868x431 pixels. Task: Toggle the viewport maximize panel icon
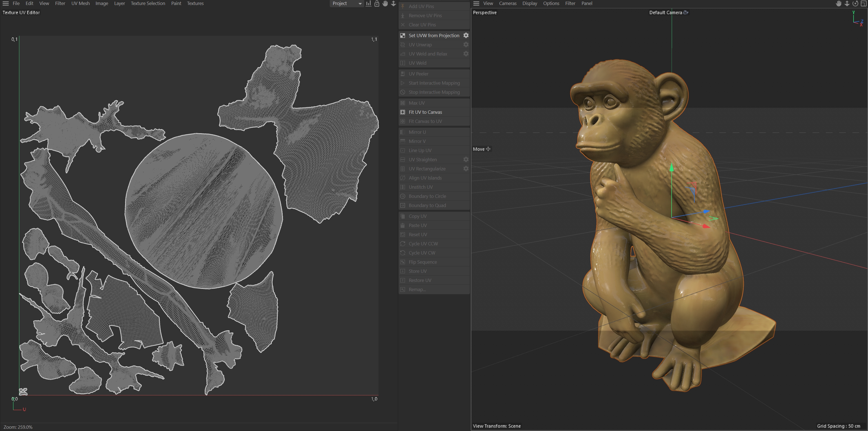click(863, 3)
